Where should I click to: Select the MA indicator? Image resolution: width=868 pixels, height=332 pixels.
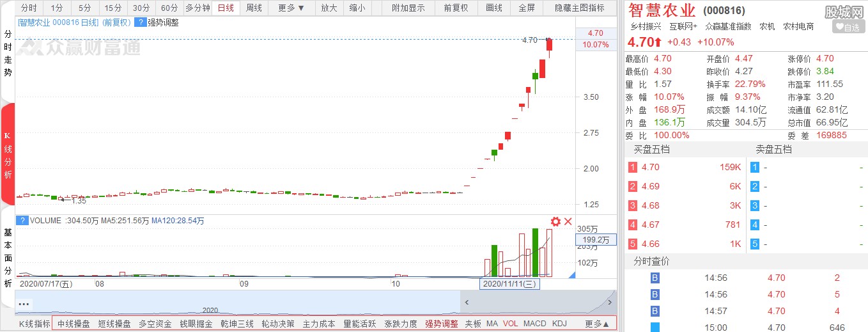point(492,324)
